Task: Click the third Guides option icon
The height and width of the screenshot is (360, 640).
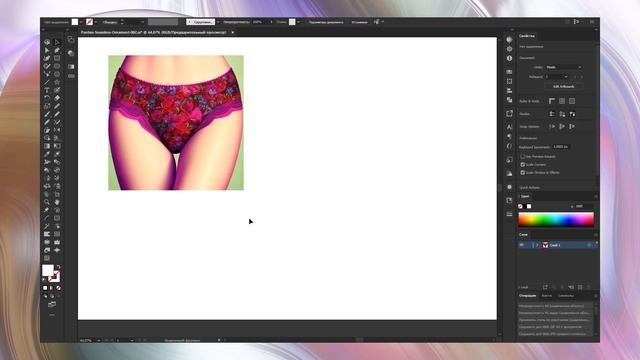Action: pyautogui.click(x=572, y=114)
